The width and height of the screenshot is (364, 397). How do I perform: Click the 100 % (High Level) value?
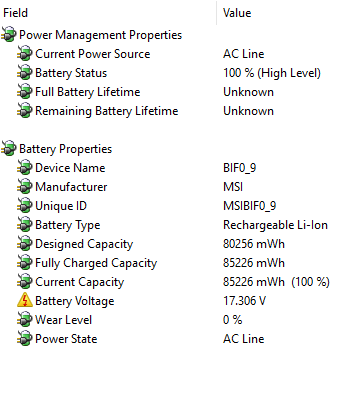pos(272,73)
